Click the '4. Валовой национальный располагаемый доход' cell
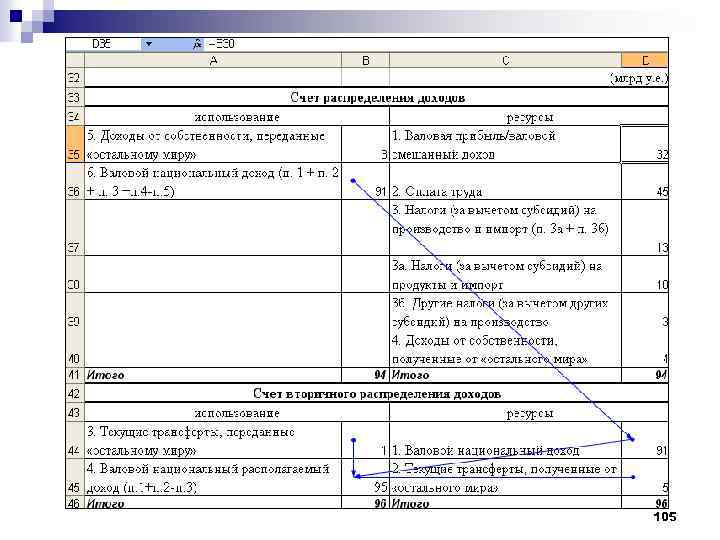 [213, 478]
